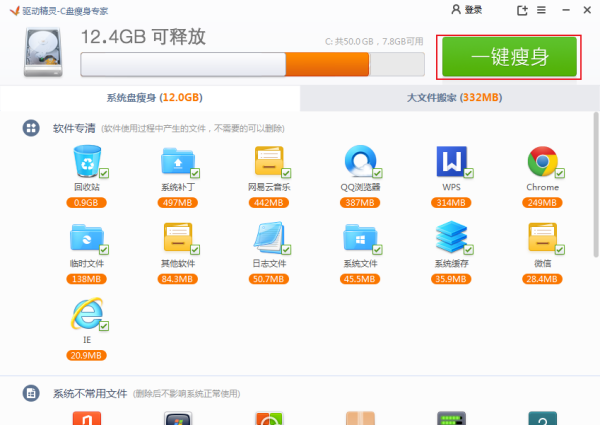
Task: Click the 登录 login link
Action: point(466,10)
